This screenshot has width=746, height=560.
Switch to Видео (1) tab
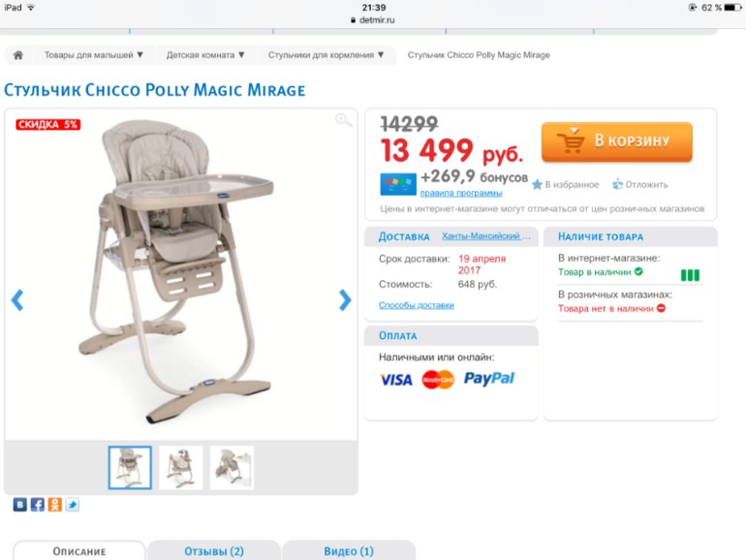point(349,551)
